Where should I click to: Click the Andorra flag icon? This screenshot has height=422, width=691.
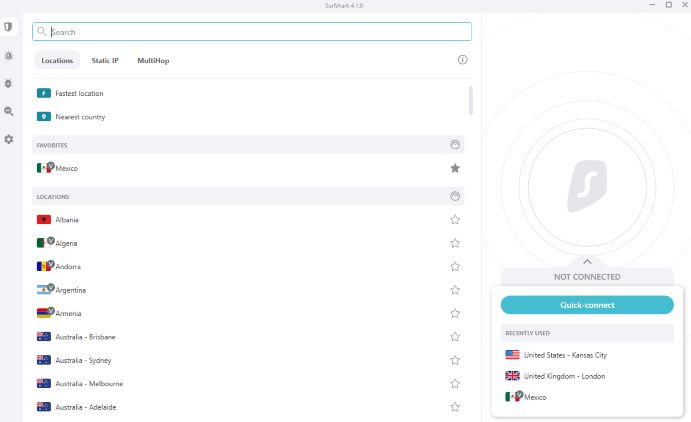(x=44, y=267)
